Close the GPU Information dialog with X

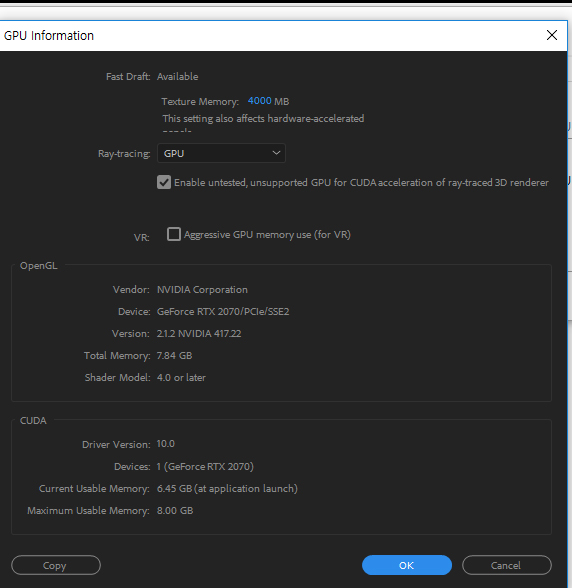coord(551,35)
